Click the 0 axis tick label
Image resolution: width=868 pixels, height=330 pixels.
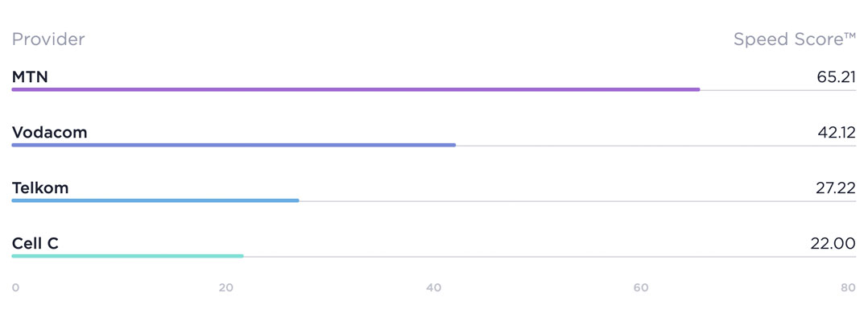[15, 288]
